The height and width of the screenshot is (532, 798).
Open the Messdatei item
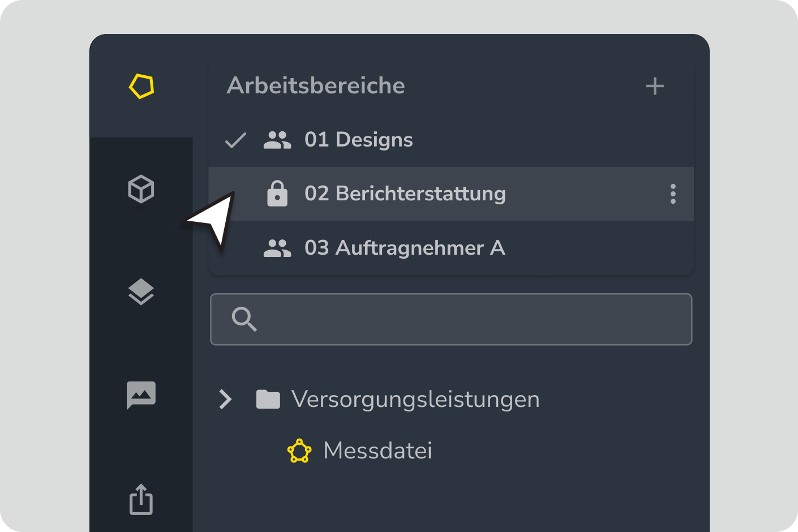(x=377, y=451)
